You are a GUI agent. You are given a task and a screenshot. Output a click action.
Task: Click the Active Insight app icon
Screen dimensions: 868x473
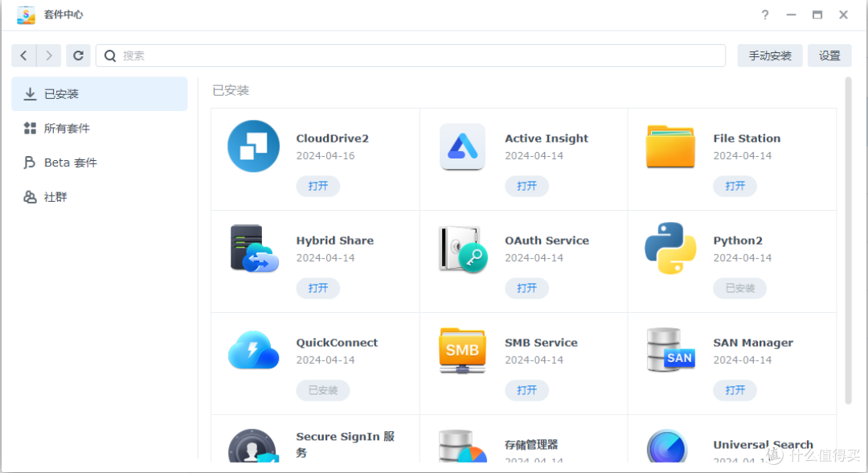[462, 146]
